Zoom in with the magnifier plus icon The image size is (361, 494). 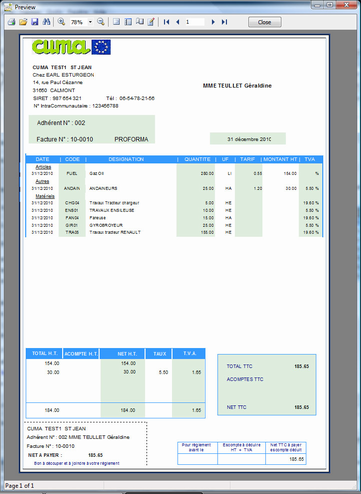pos(61,22)
